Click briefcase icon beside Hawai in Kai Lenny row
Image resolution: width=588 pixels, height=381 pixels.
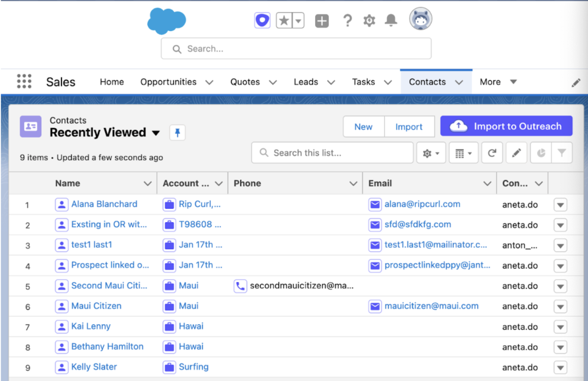(169, 327)
